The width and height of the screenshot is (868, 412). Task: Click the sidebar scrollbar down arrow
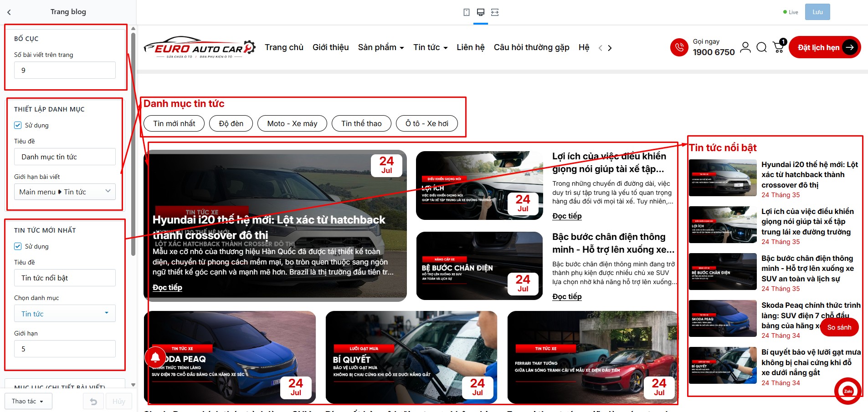pos(133,385)
